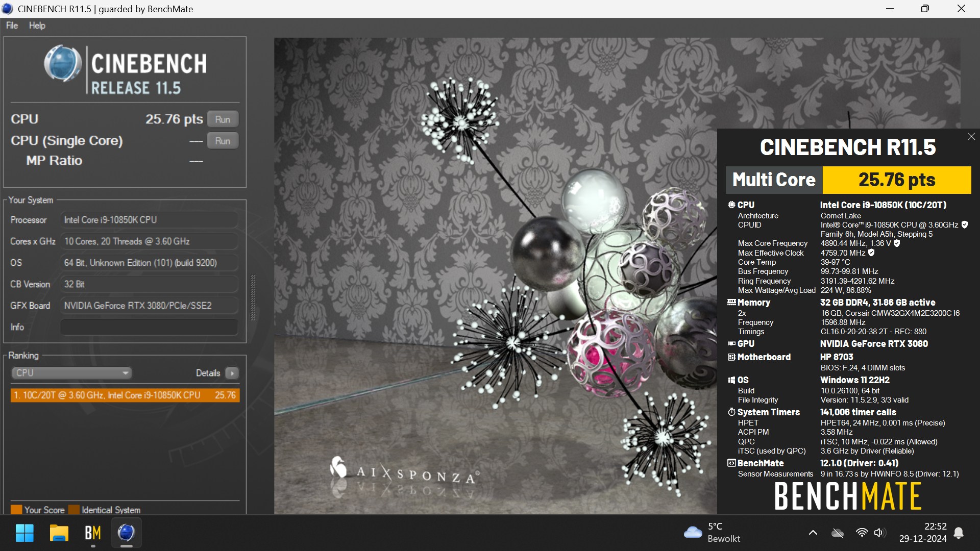Screen dimensions: 980x551
Task: Click the Ring Frequency value
Action: pos(857,281)
